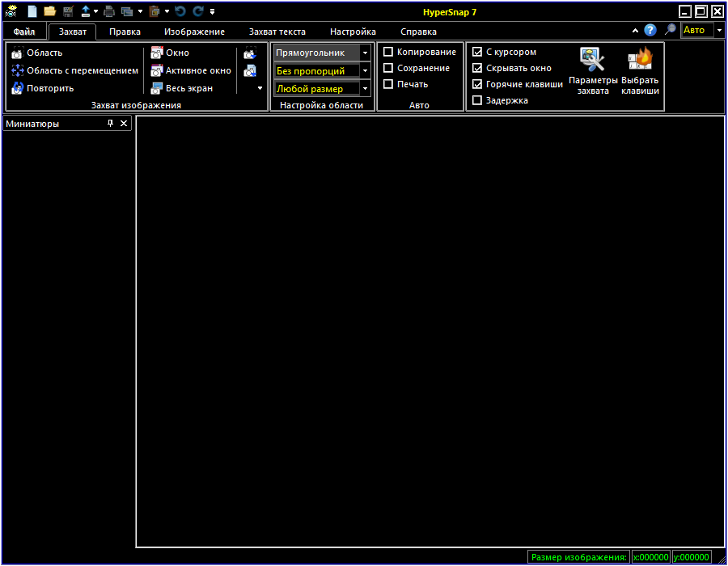Select the Захват tab
The image size is (728, 566).
(73, 32)
